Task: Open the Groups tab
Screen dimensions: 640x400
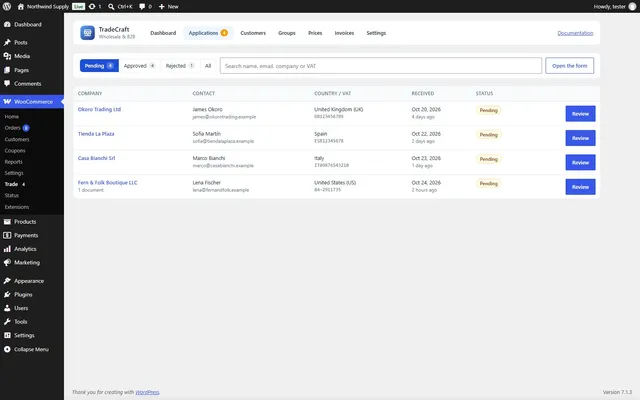Action: pyautogui.click(x=287, y=33)
